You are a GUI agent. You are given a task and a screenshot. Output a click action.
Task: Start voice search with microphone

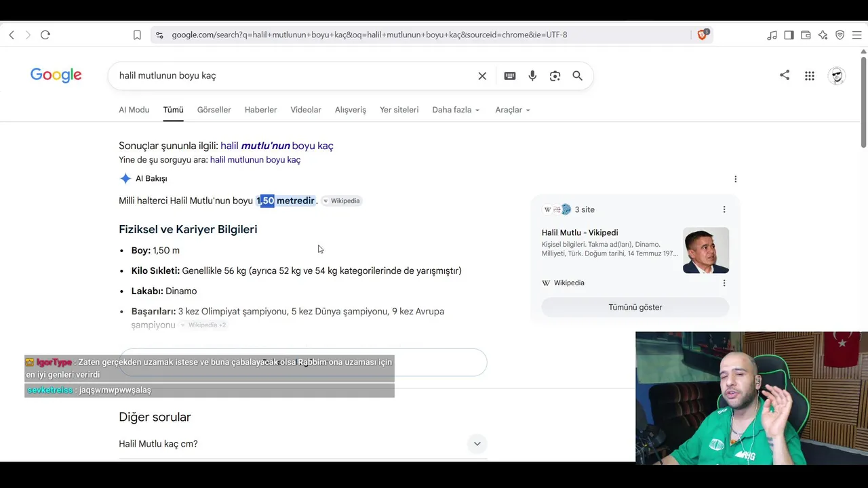tap(532, 76)
